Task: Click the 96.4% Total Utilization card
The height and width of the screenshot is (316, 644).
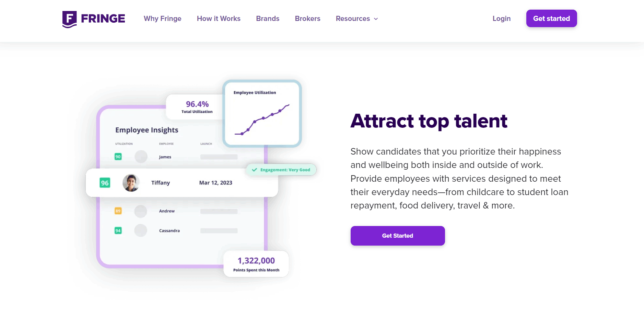Action: pos(196,107)
